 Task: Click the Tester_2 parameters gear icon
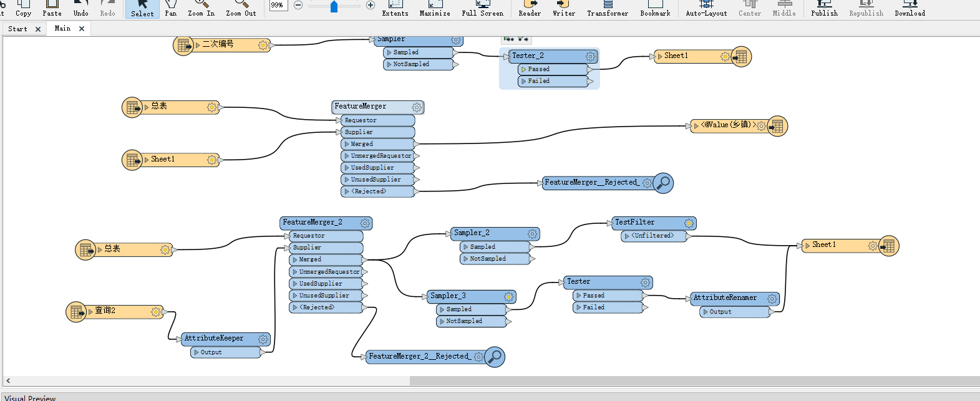pos(591,57)
